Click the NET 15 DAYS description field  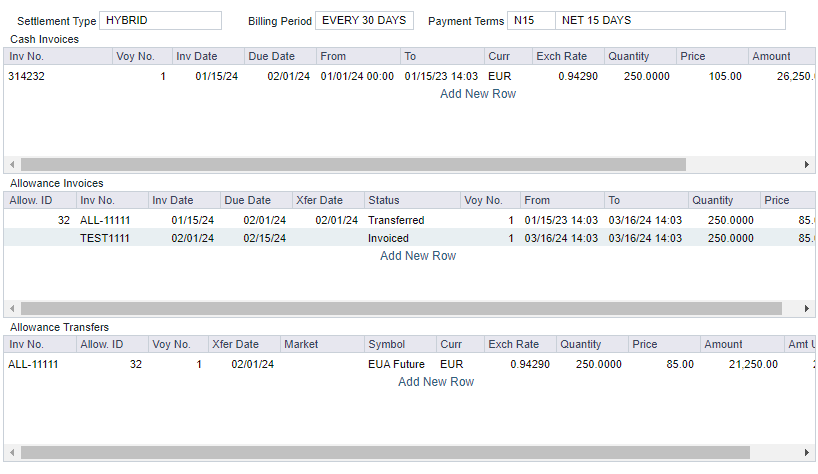[x=669, y=21]
